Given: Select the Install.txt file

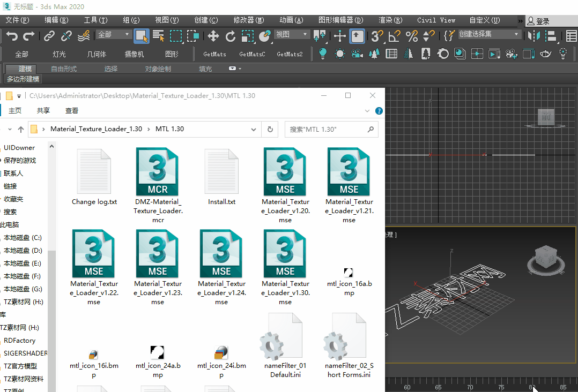Looking at the screenshot, I should (221, 177).
